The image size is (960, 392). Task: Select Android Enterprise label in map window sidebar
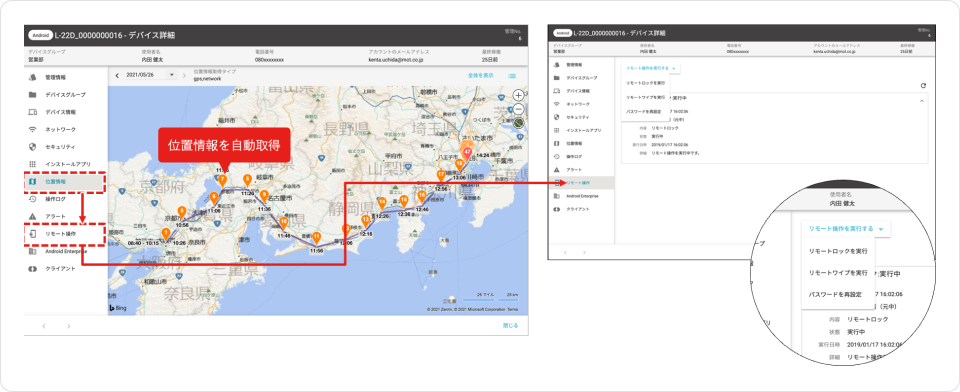(66, 251)
